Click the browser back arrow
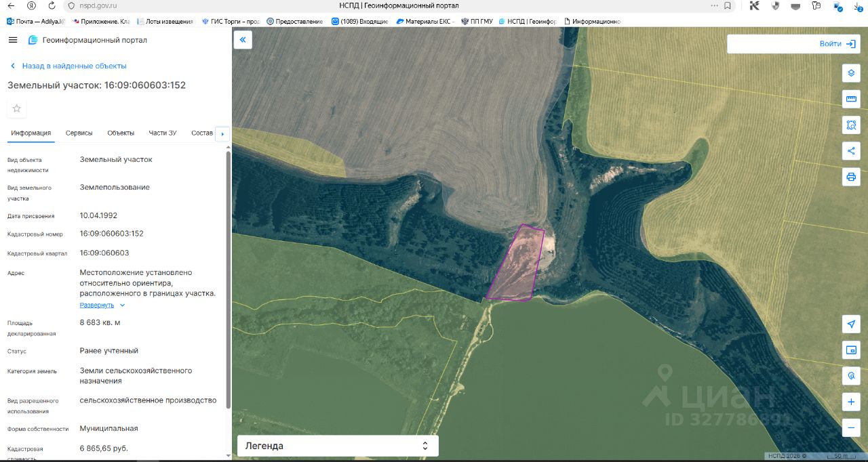 point(11,5)
